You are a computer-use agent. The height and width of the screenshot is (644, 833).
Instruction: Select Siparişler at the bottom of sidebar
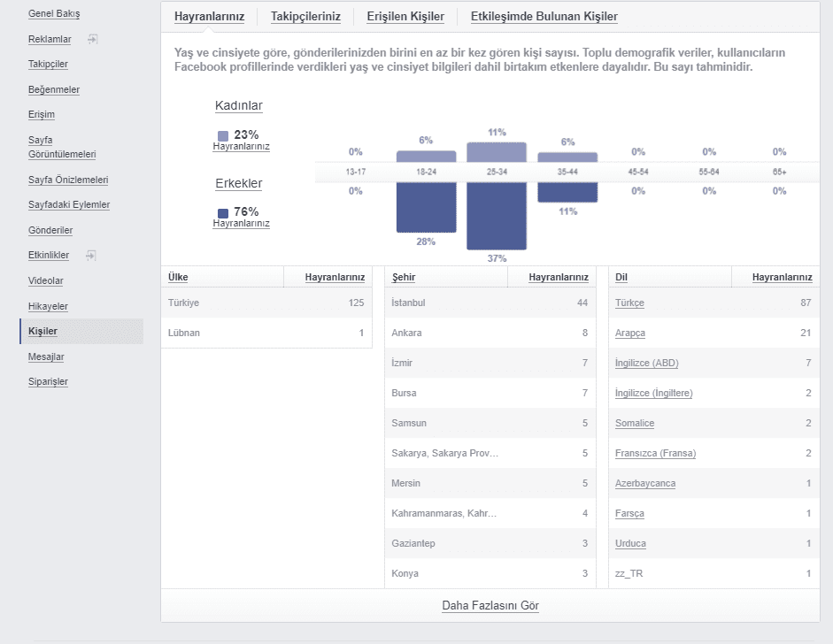tap(49, 381)
